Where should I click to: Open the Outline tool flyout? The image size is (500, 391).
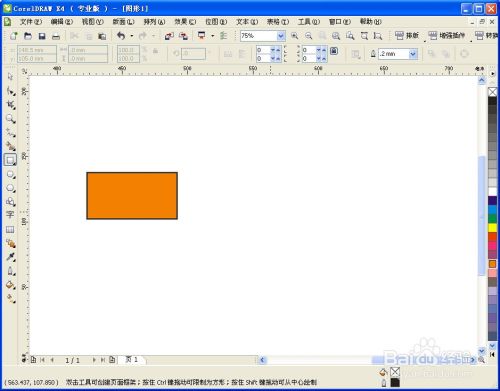[10, 271]
